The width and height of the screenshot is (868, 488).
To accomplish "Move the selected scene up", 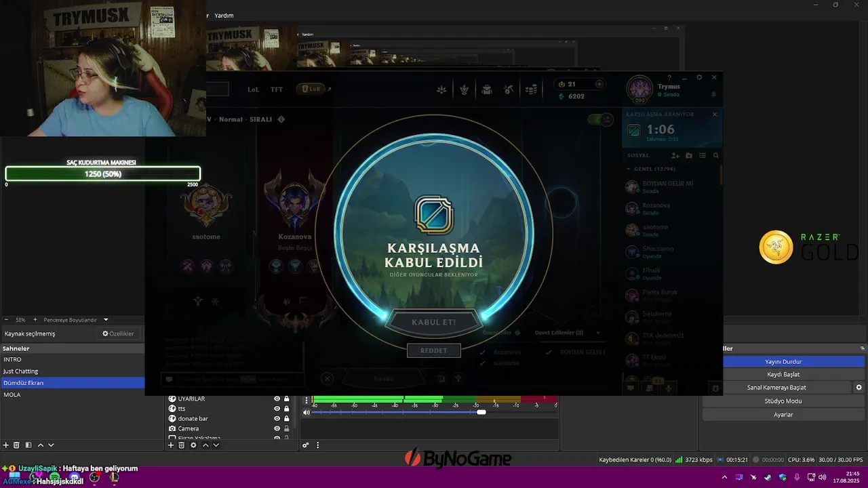I will pos(41,445).
